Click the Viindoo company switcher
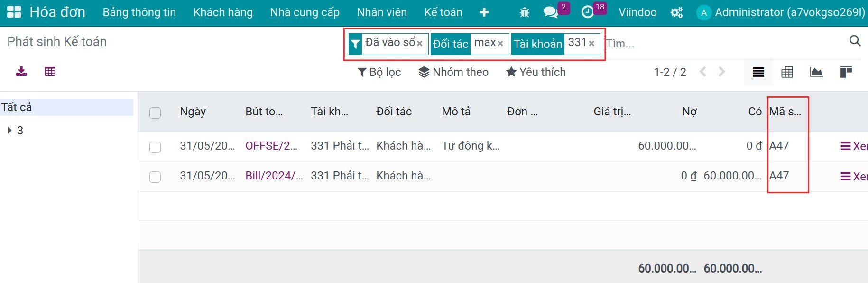The height and width of the screenshot is (283, 868). click(637, 12)
